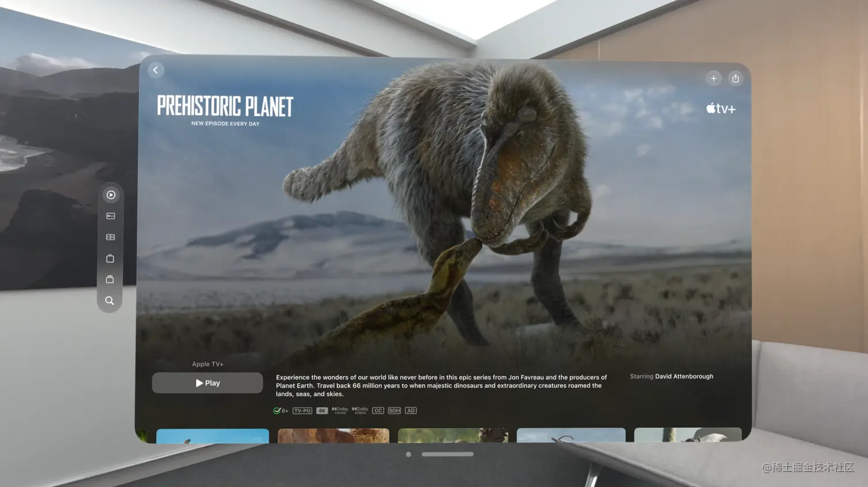Click the SDH subtitles badge
Viewport: 868px width, 487px height.
pyautogui.click(x=394, y=411)
